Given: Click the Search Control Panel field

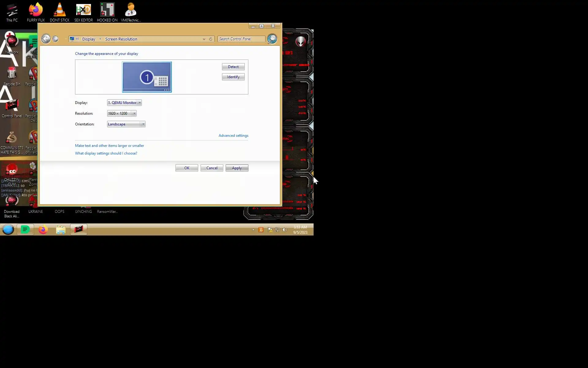Looking at the screenshot, I should pyautogui.click(x=241, y=39).
